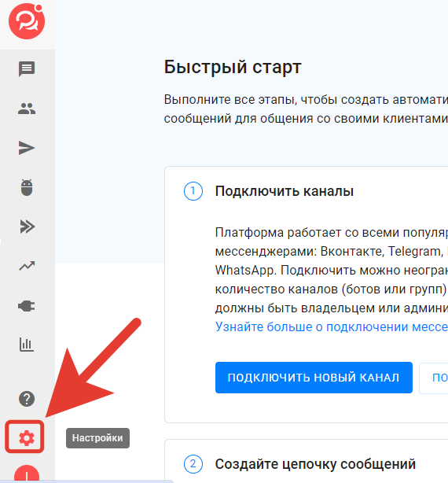Open the contacts people icon

point(27,109)
